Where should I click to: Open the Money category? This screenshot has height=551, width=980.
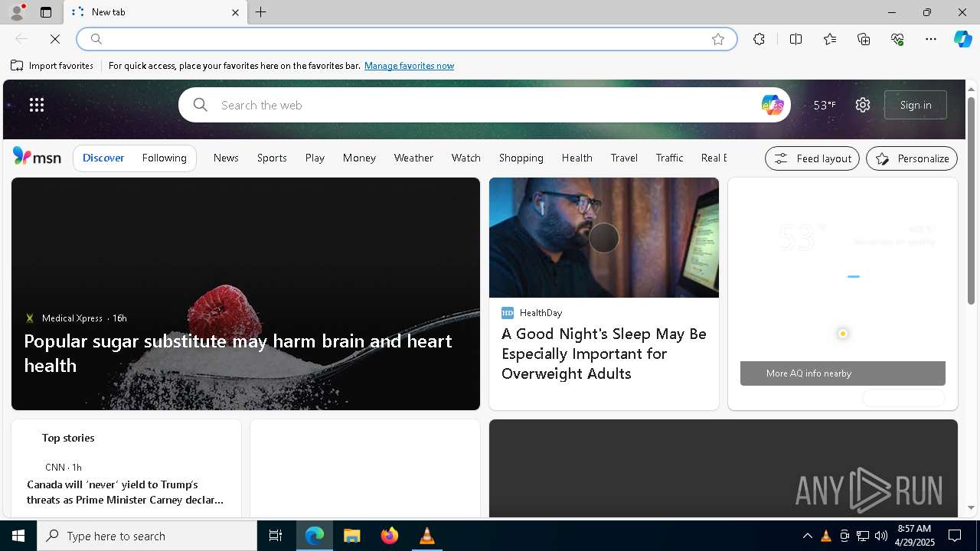[x=359, y=158]
